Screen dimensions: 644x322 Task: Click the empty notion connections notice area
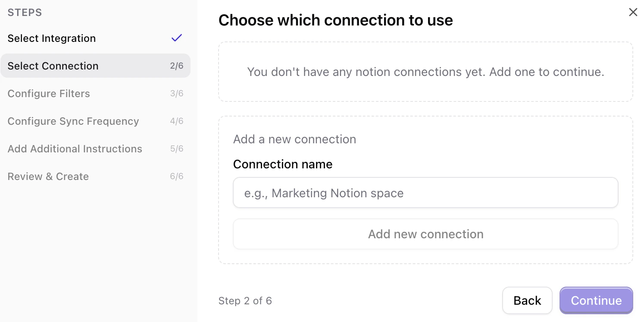[425, 72]
